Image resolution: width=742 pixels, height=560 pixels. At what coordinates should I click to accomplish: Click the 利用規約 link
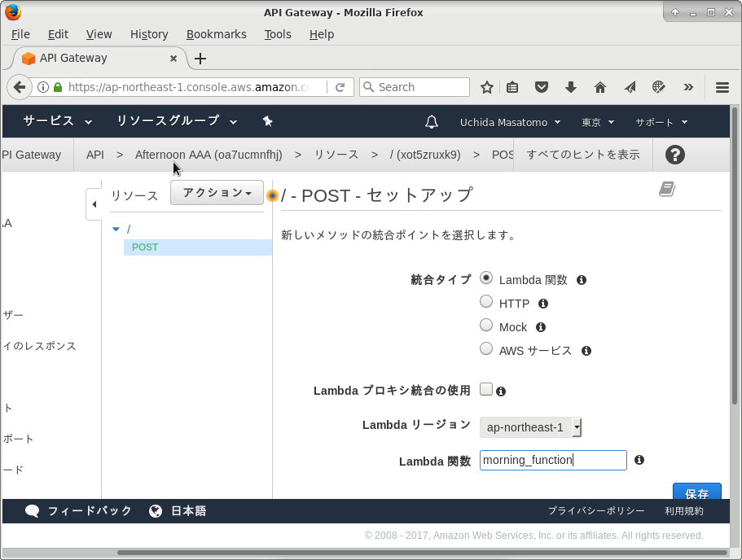click(684, 511)
